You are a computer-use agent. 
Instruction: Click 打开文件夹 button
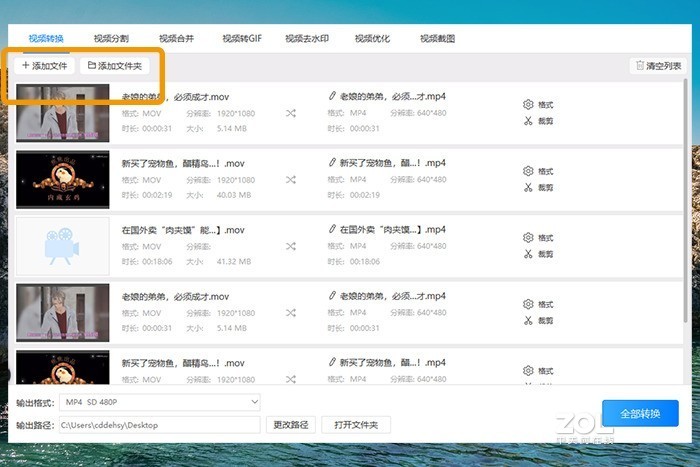click(x=356, y=425)
